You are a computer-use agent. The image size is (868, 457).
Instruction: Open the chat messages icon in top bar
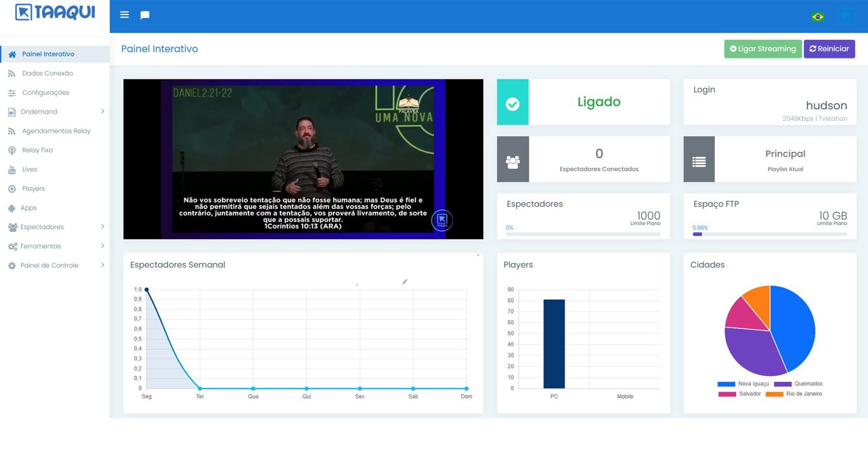(145, 15)
